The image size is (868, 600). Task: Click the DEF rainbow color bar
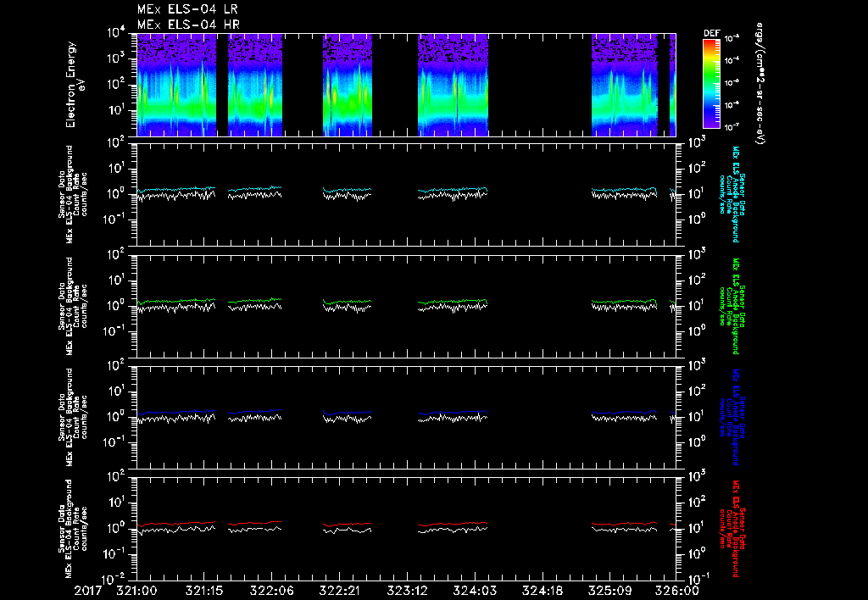(x=711, y=84)
